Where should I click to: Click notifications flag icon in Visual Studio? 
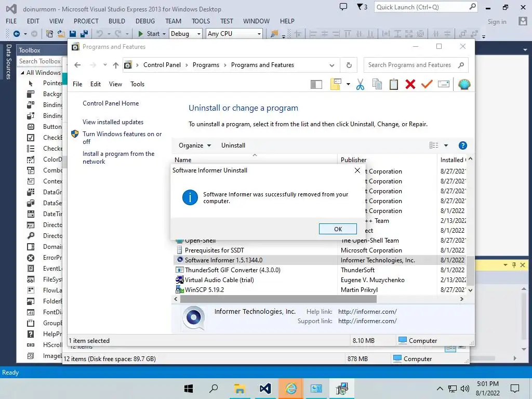[x=362, y=7]
